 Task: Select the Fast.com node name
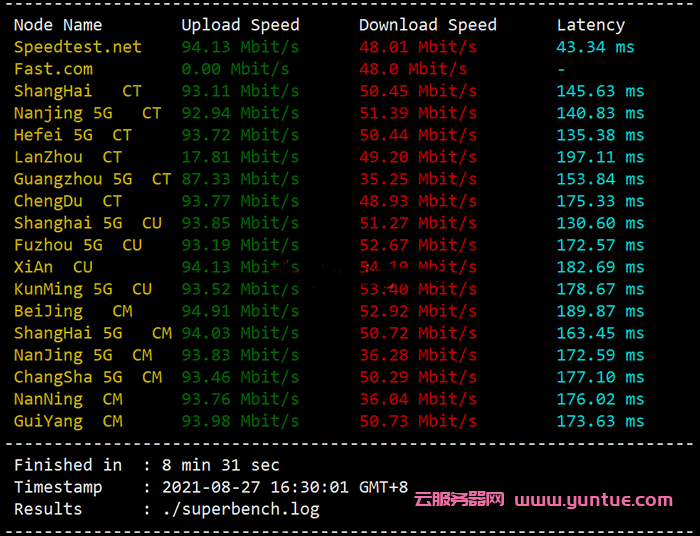click(53, 69)
